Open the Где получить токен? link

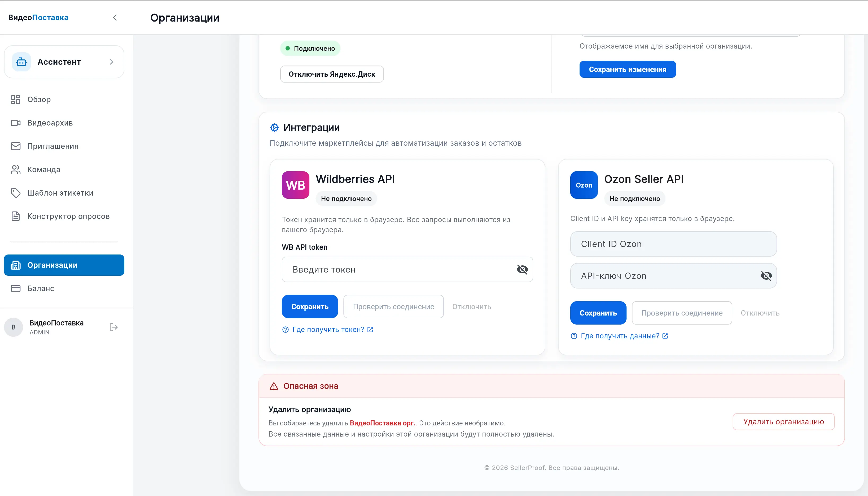pyautogui.click(x=328, y=330)
